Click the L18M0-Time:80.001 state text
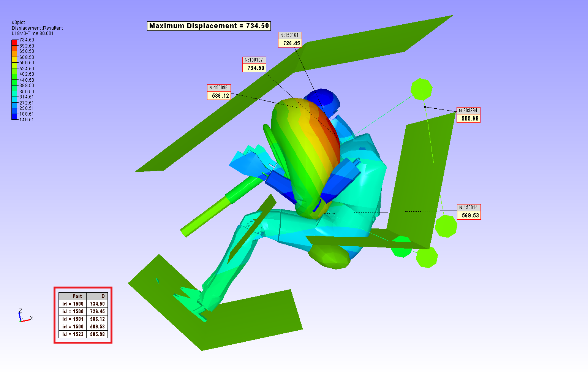This screenshot has width=588, height=374. pyautogui.click(x=33, y=33)
